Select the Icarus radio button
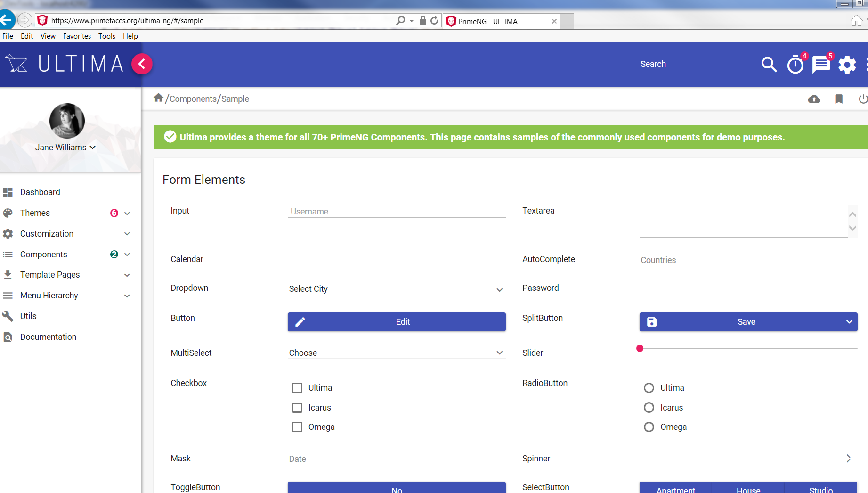The width and height of the screenshot is (868, 493). 649,408
